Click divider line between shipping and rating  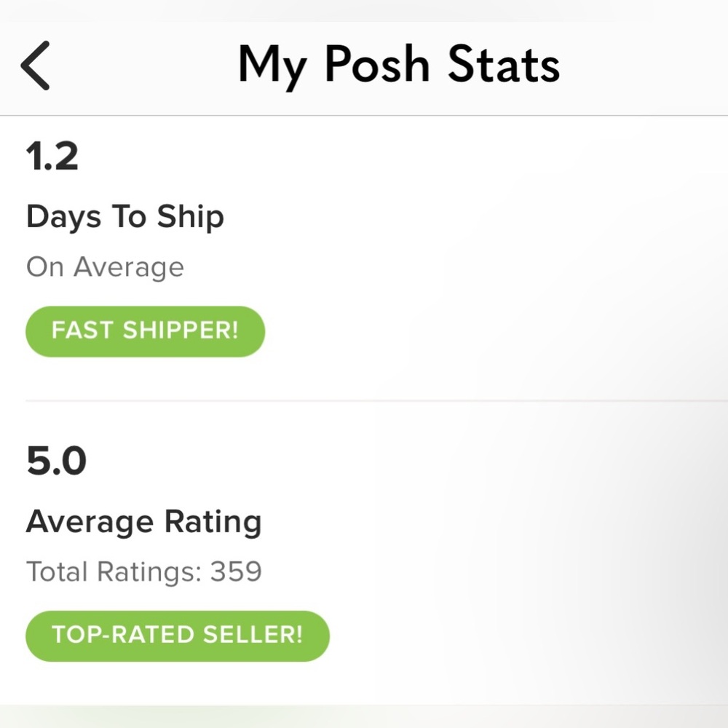pyautogui.click(x=364, y=401)
